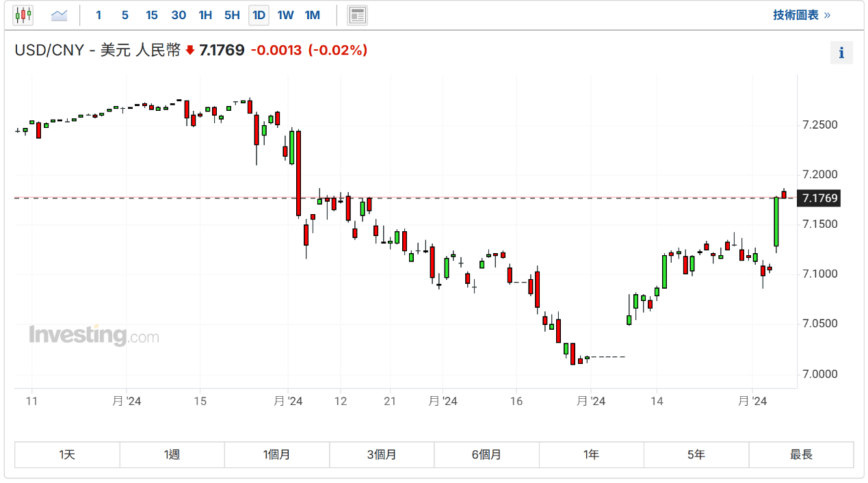Viewport: 868px width, 483px height.
Task: Switch chart to 1H interval
Action: pos(205,15)
